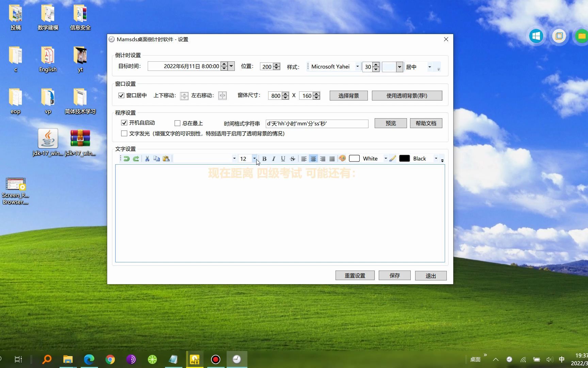Open the 居中 alignment dropdown
The height and width of the screenshot is (368, 588).
429,67
